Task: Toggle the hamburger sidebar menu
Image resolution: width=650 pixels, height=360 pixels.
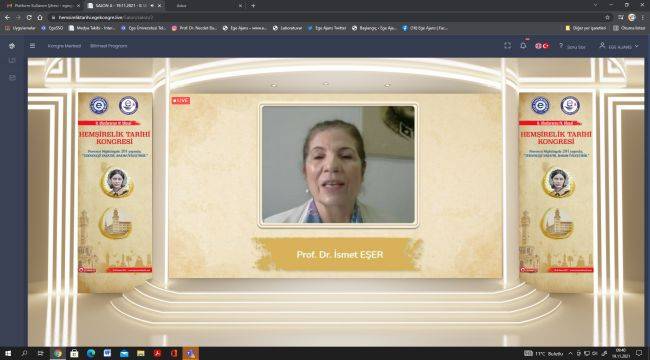Action: tap(32, 46)
